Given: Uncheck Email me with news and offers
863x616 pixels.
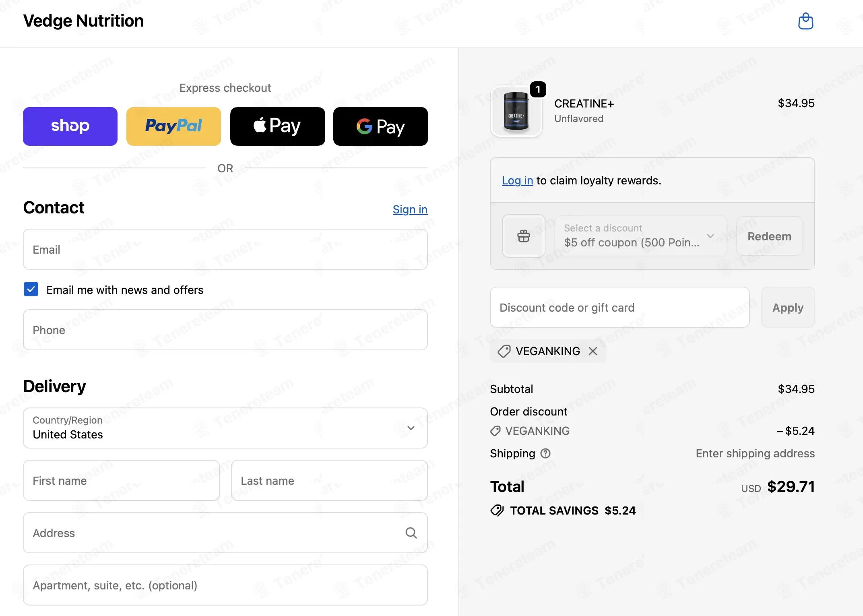Looking at the screenshot, I should pos(31,289).
